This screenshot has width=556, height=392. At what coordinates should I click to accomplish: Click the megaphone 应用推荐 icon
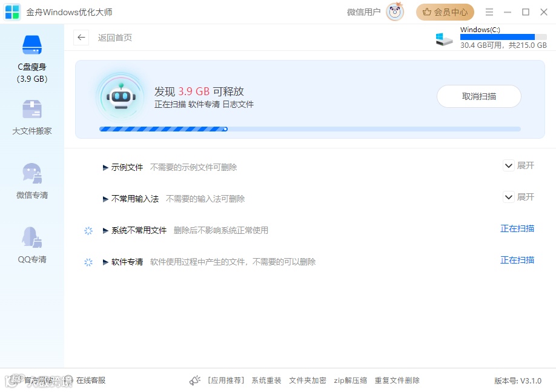[195, 380]
